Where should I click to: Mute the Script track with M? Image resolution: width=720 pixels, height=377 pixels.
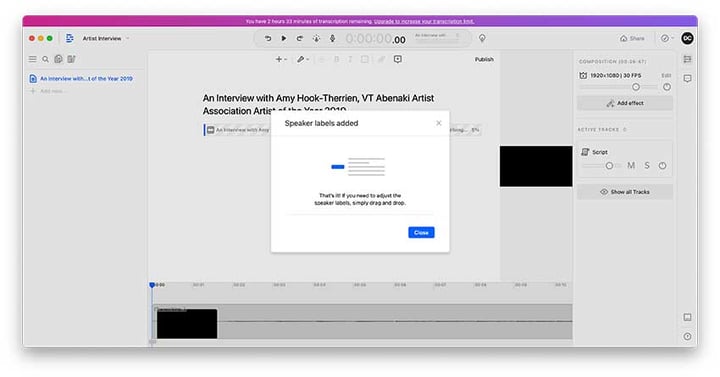[631, 165]
